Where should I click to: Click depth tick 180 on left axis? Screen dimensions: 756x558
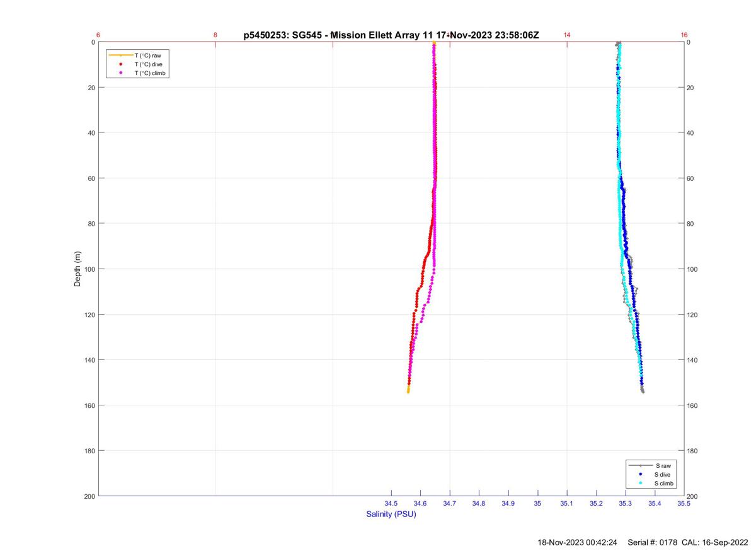pyautogui.click(x=89, y=451)
